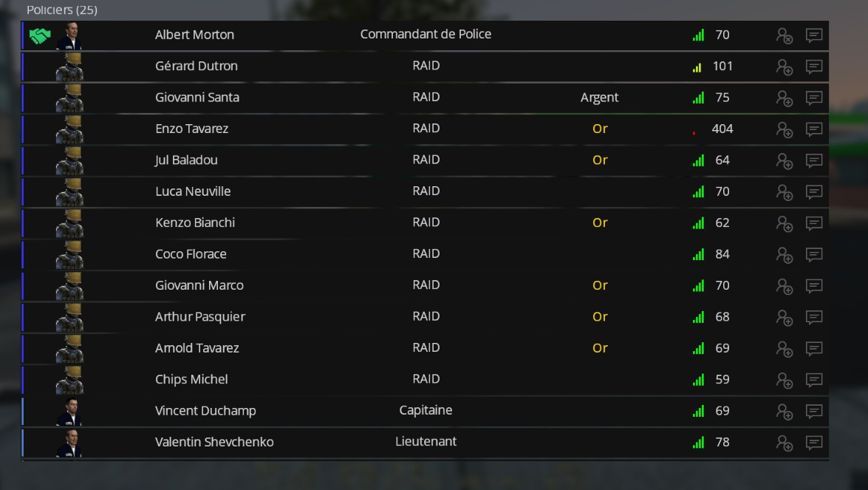Image resolution: width=868 pixels, height=490 pixels.
Task: Click Chips Michel's add friend icon
Action: pyautogui.click(x=785, y=381)
